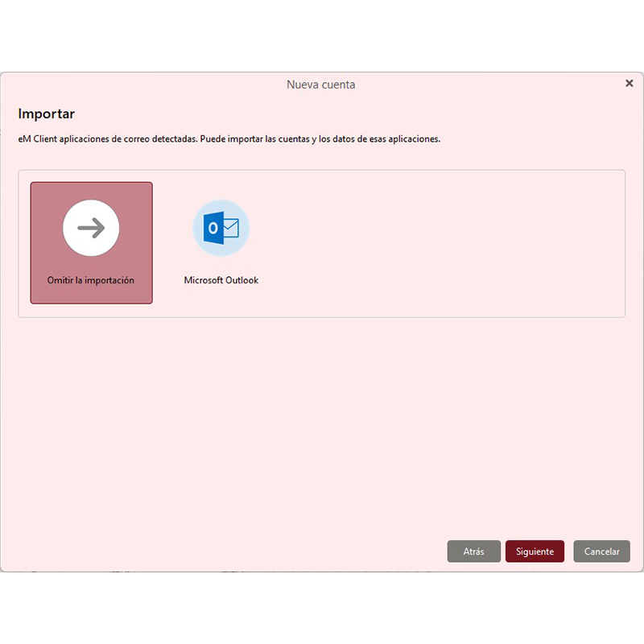
Task: Select the Microsoft Outlook app icon
Action: 221,229
